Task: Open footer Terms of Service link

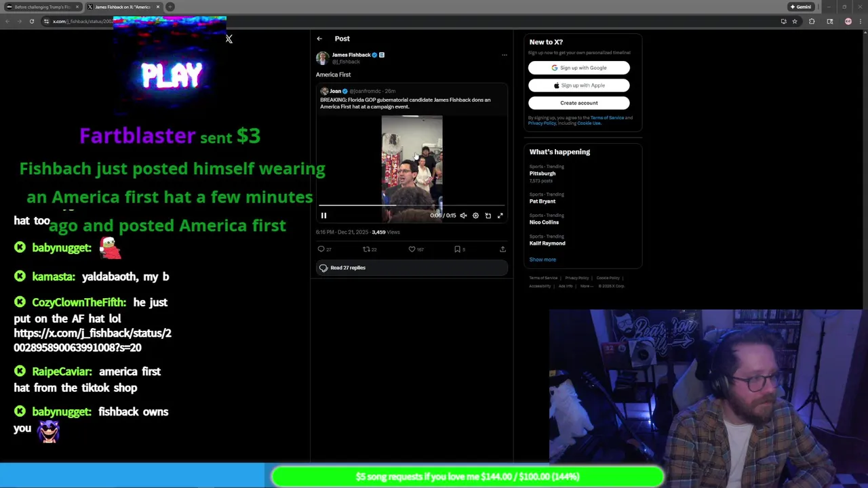Action: pyautogui.click(x=543, y=278)
